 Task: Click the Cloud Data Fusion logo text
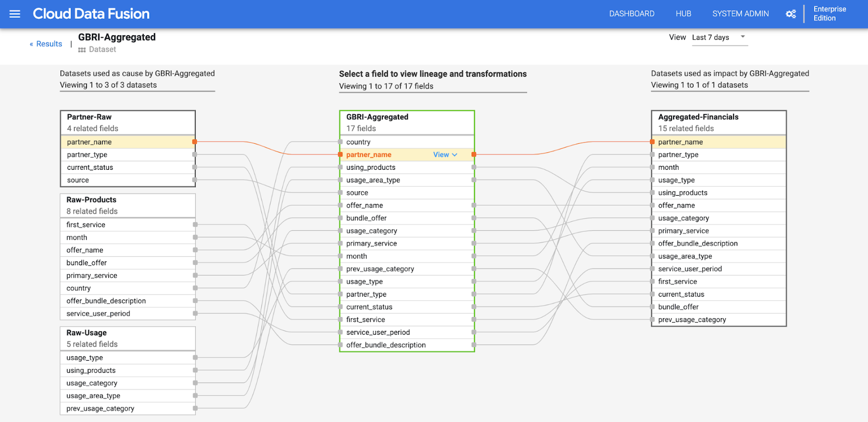[91, 14]
